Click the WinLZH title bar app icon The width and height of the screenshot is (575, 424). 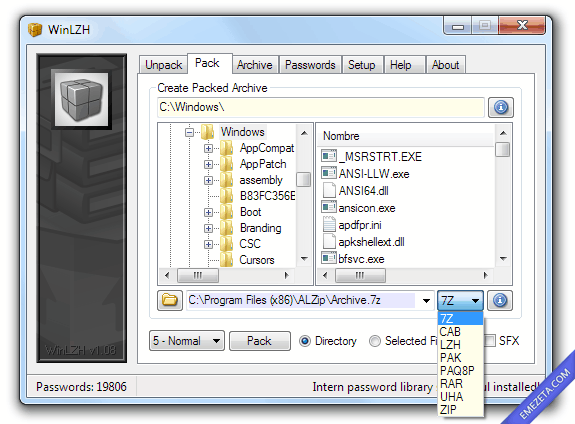pyautogui.click(x=35, y=30)
